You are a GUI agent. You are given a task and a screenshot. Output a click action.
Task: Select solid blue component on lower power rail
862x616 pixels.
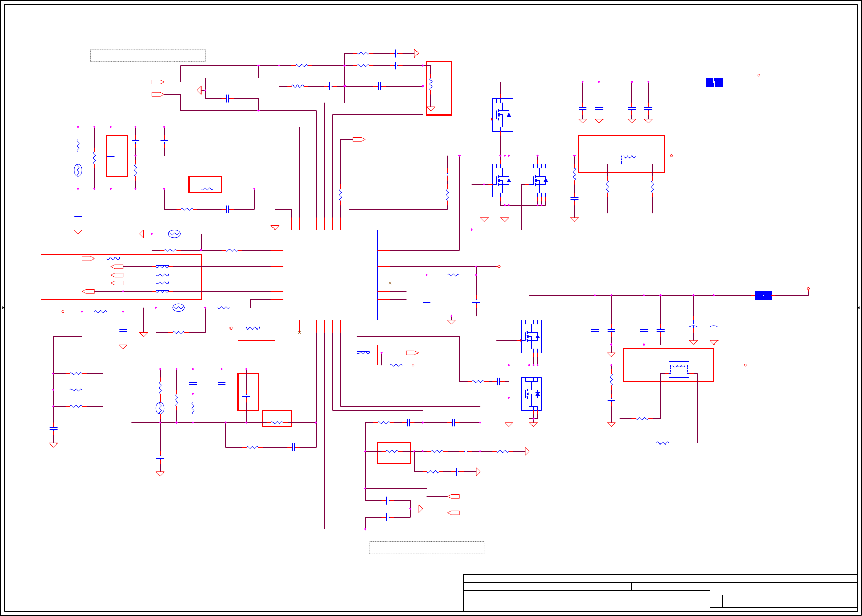click(x=763, y=295)
